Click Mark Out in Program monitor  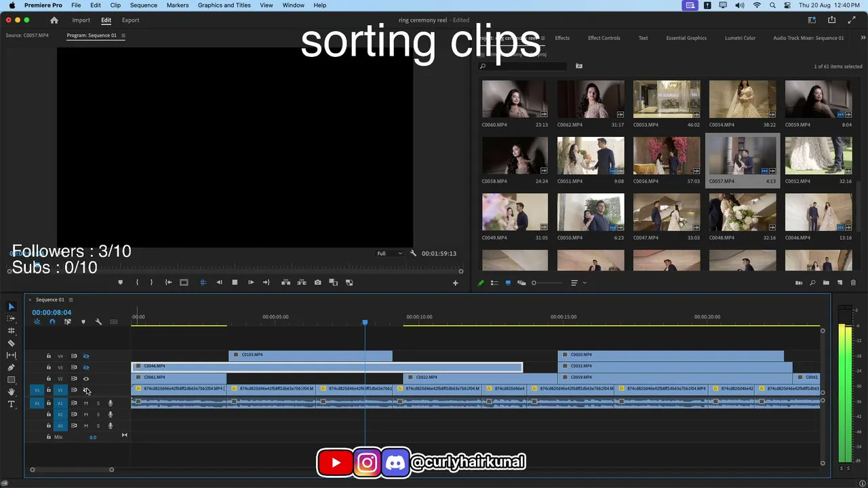coord(151,283)
